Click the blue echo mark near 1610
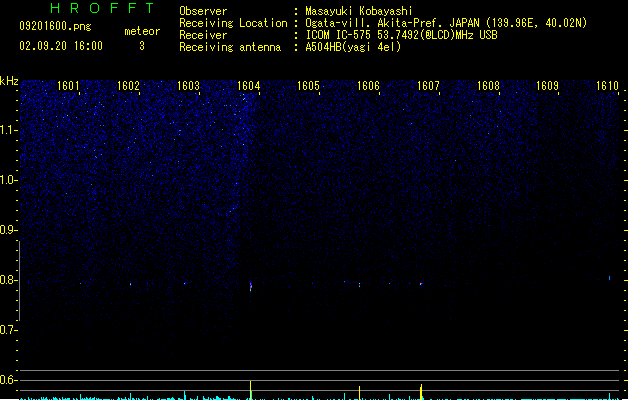Viewport: 629px width, 400px height. (609, 278)
